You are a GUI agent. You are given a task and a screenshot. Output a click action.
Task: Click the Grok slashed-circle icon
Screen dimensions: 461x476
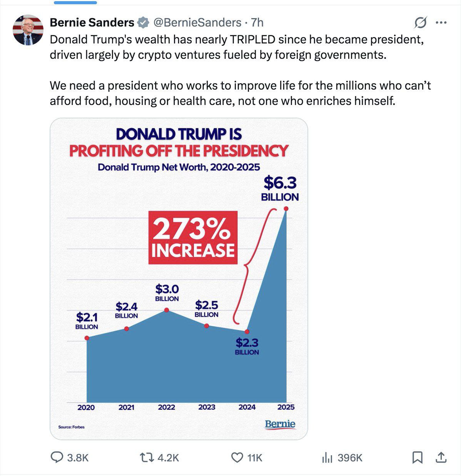coord(420,23)
